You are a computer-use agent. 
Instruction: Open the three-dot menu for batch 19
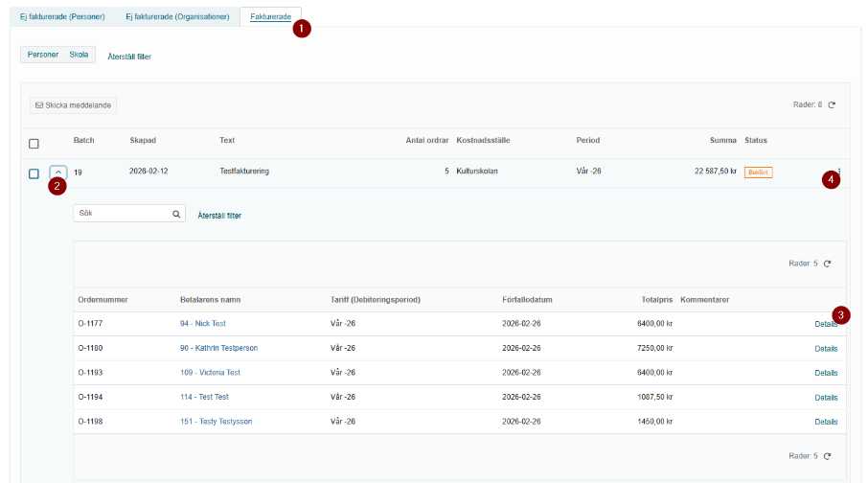click(x=839, y=172)
